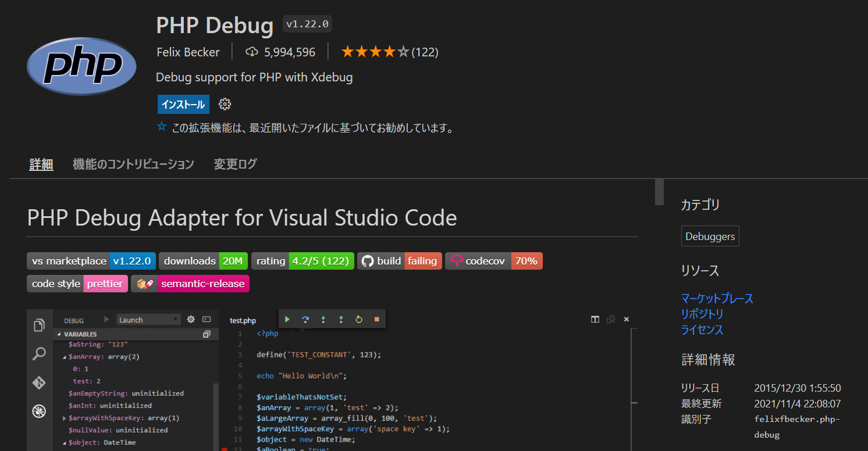Click Step Out button in debug toolbar
The image size is (868, 451).
click(341, 319)
